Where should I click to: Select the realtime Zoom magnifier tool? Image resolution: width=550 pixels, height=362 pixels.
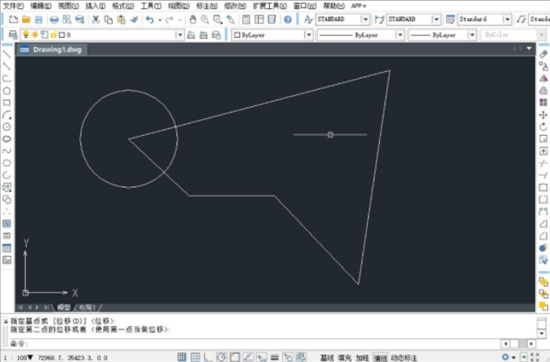coord(205,19)
